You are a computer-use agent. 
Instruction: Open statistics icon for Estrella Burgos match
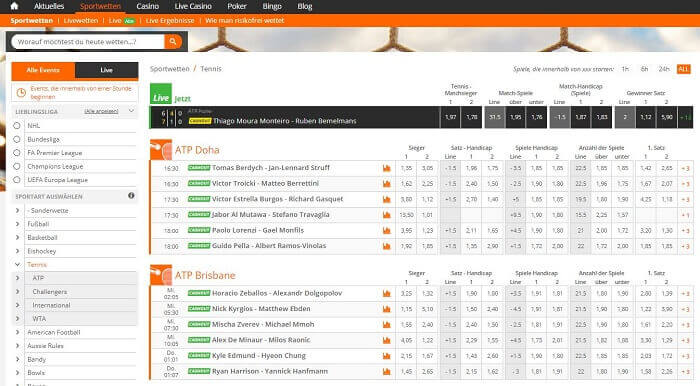pos(387,199)
